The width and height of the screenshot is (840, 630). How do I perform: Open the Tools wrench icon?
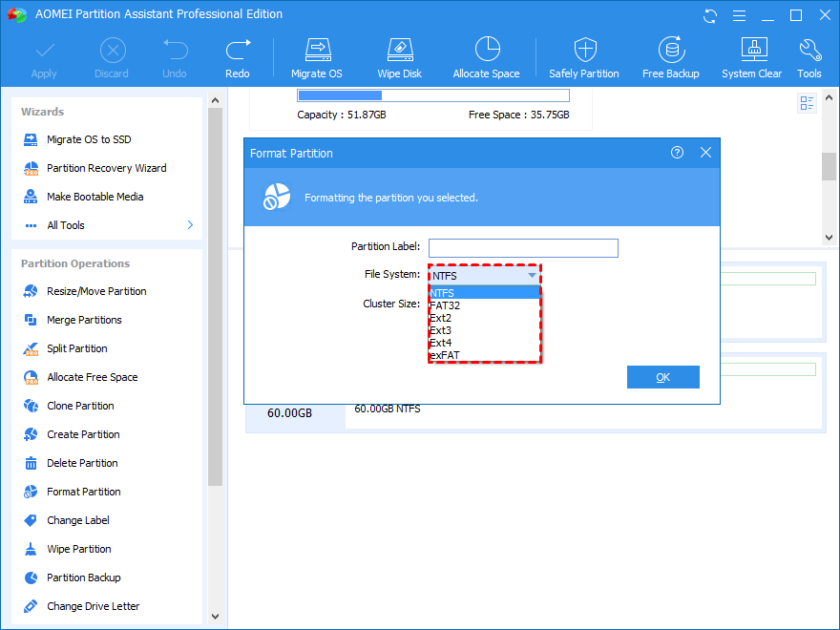pos(809,50)
